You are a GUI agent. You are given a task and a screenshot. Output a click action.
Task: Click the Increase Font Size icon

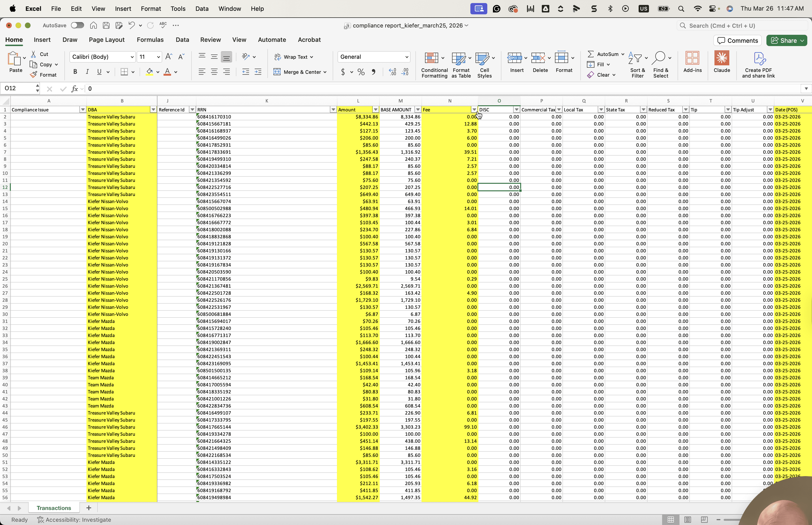[x=169, y=57]
